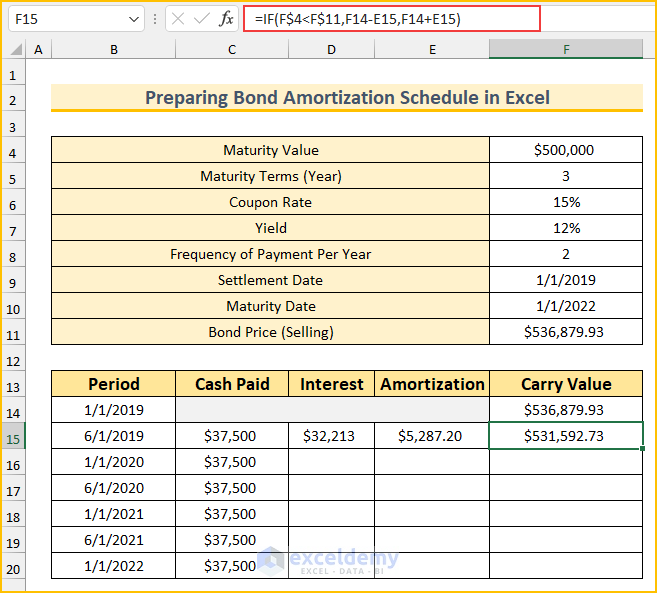Select the empty Carry Value cell for 1/1/2020

[x=566, y=462]
